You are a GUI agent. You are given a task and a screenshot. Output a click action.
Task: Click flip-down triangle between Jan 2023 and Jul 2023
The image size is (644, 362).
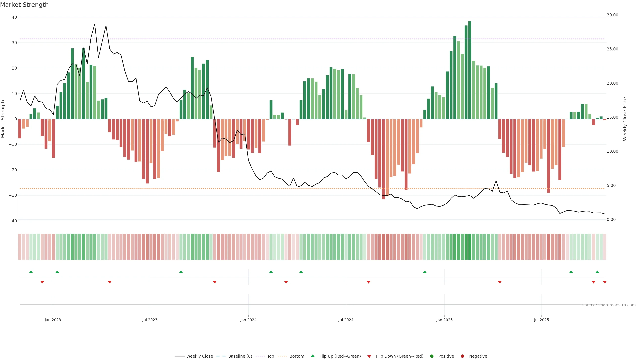tap(110, 282)
